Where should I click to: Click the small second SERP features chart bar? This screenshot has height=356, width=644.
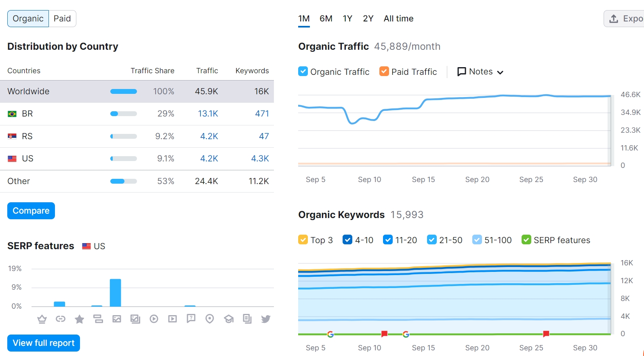pos(97,306)
